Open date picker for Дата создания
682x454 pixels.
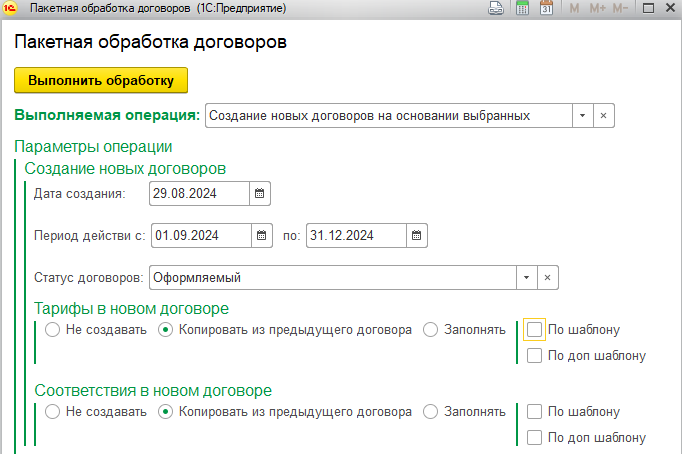coord(260,193)
